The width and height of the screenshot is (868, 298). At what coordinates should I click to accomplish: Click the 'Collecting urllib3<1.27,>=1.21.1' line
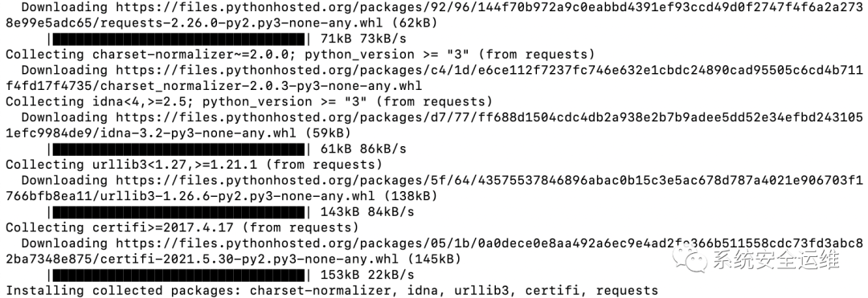(194, 165)
